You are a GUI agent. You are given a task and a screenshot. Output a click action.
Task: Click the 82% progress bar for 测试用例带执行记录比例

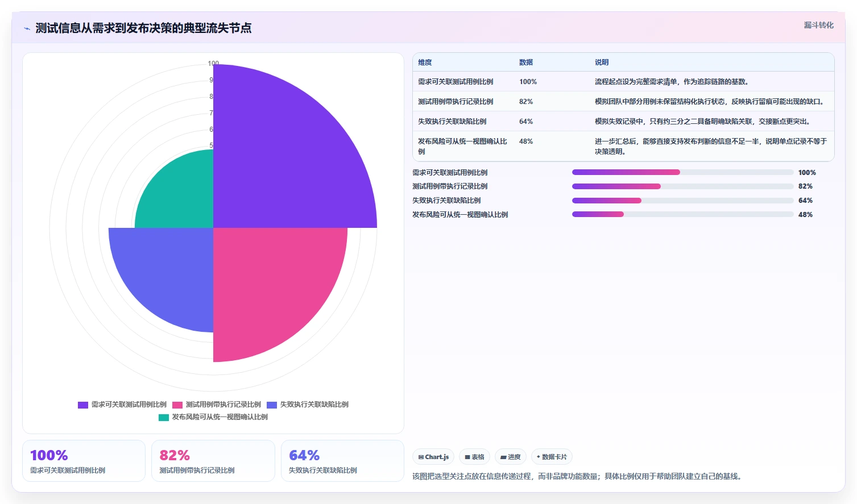(x=682, y=186)
